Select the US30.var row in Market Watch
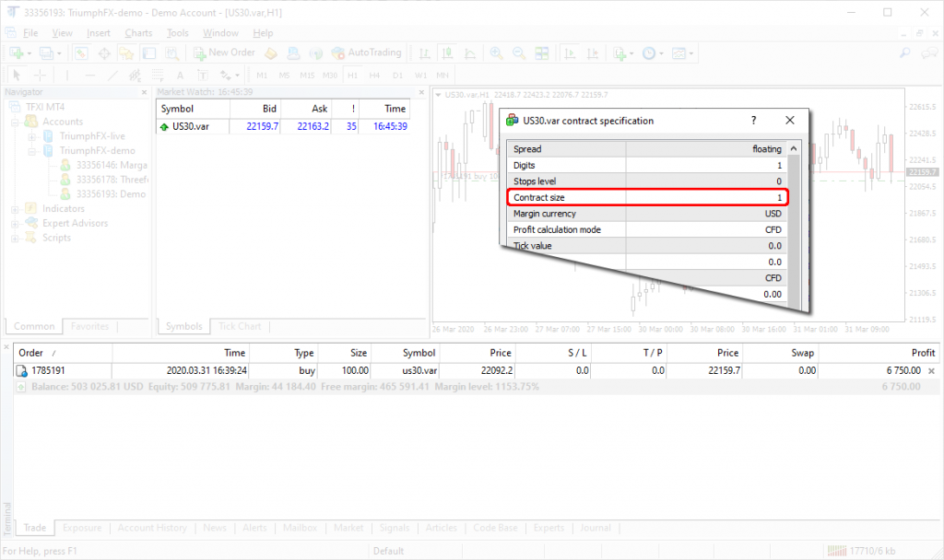944x560 pixels. click(x=284, y=126)
